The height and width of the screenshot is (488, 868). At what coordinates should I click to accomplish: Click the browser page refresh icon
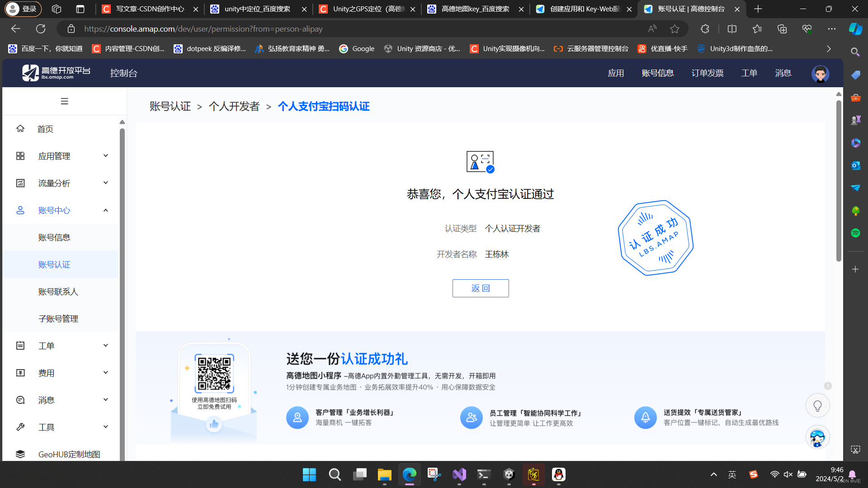(41, 29)
